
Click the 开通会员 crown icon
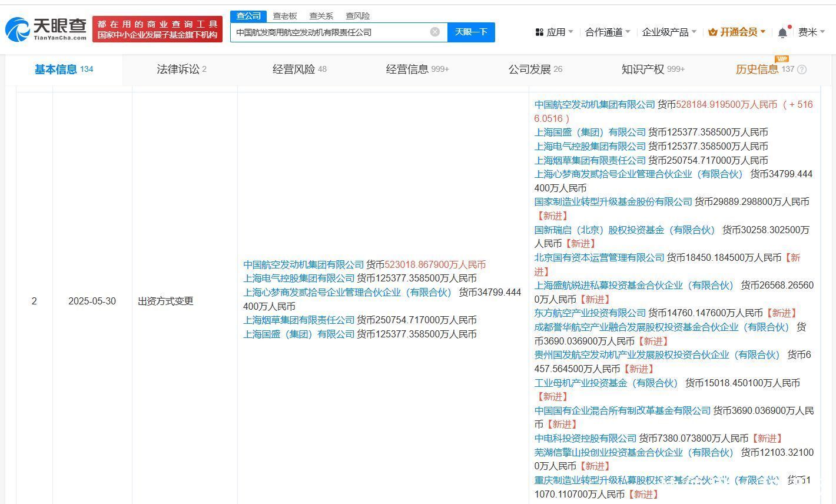712,32
